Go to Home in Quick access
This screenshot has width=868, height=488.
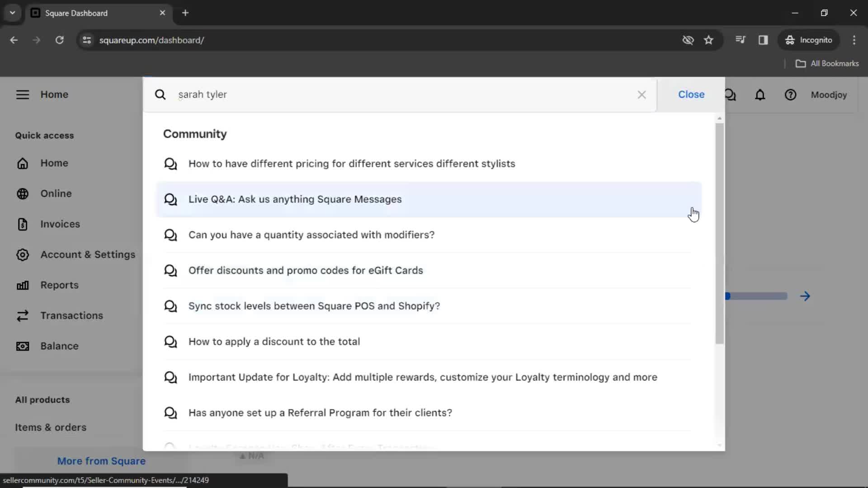coord(54,163)
